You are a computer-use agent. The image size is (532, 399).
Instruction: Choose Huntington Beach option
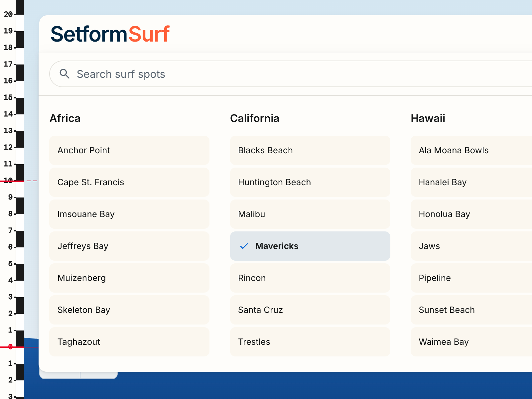(310, 182)
